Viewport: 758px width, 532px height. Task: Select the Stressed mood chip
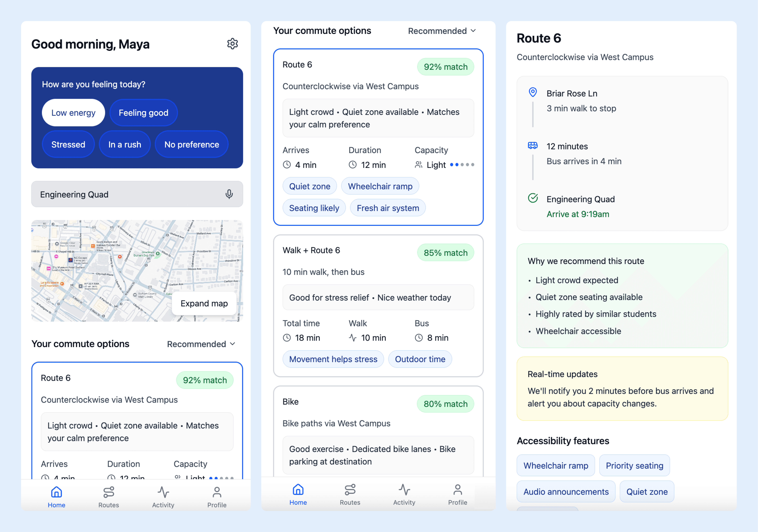[x=68, y=144]
